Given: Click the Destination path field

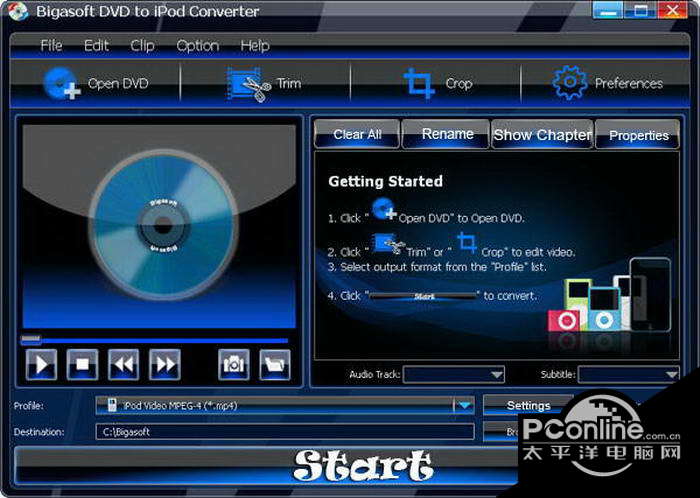Looking at the screenshot, I should (x=285, y=432).
